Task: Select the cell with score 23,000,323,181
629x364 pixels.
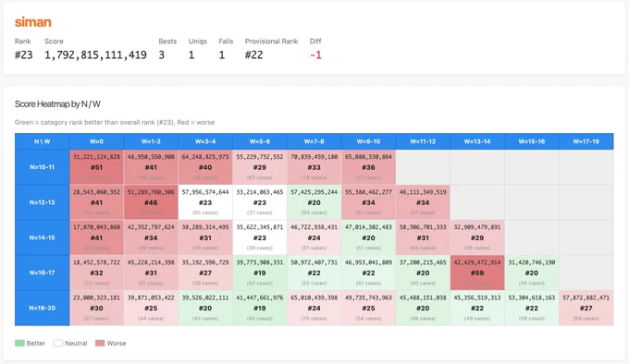Action: pyautogui.click(x=97, y=308)
